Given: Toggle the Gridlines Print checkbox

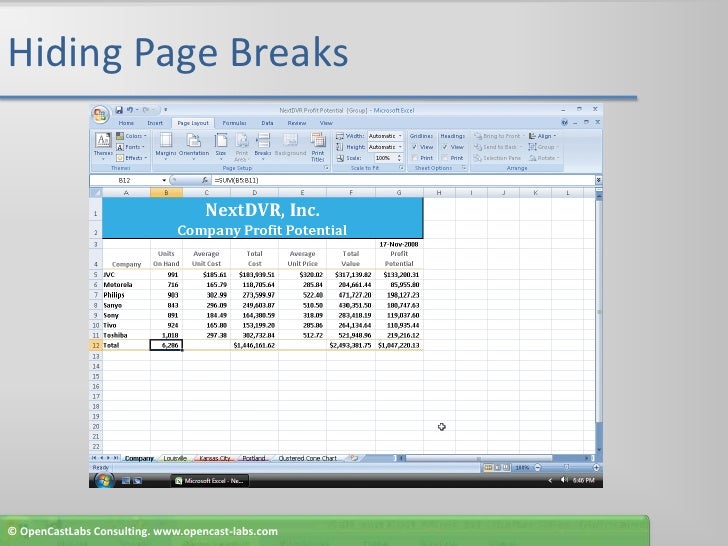Looking at the screenshot, I should [x=415, y=158].
